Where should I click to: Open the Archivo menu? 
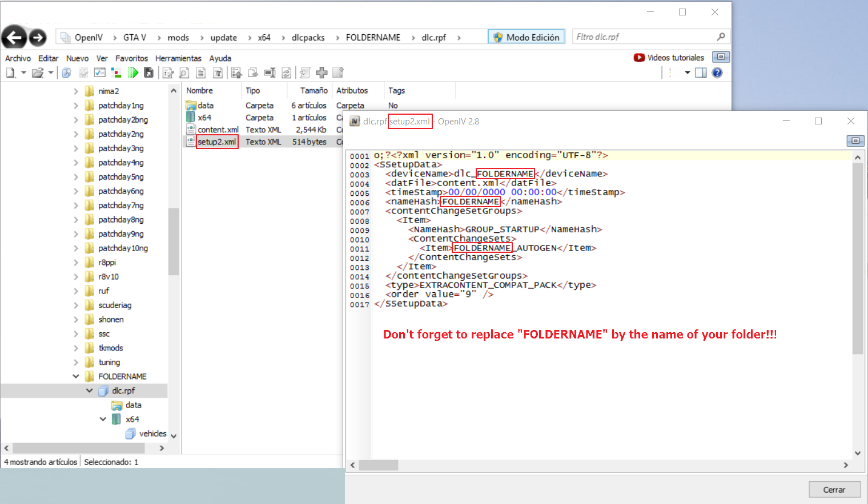[18, 58]
